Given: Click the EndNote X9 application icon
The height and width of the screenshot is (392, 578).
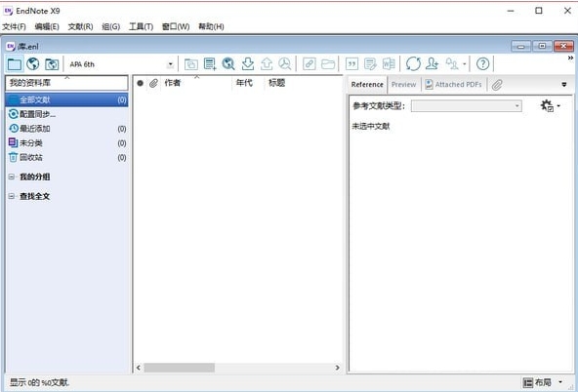Looking at the screenshot, I should [8, 11].
